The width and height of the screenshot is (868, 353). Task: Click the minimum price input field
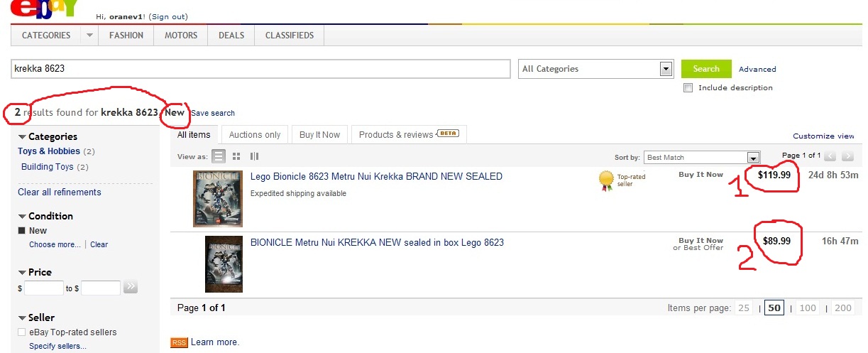pos(44,288)
